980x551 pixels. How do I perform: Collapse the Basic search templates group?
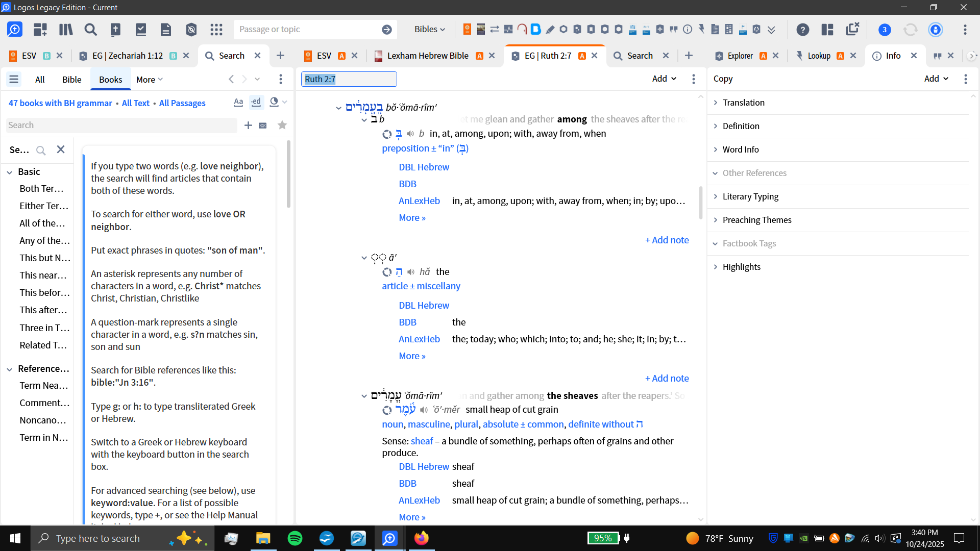point(10,172)
